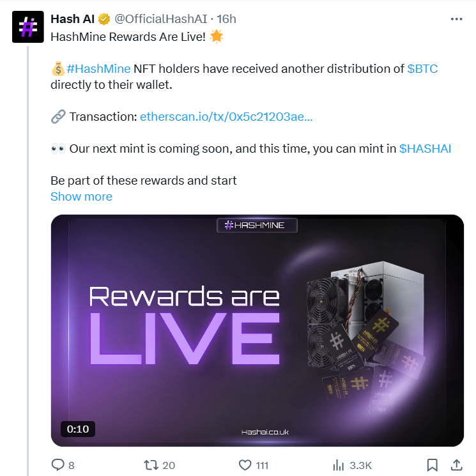
Task: Click the reply comment icon
Action: [x=58, y=464]
